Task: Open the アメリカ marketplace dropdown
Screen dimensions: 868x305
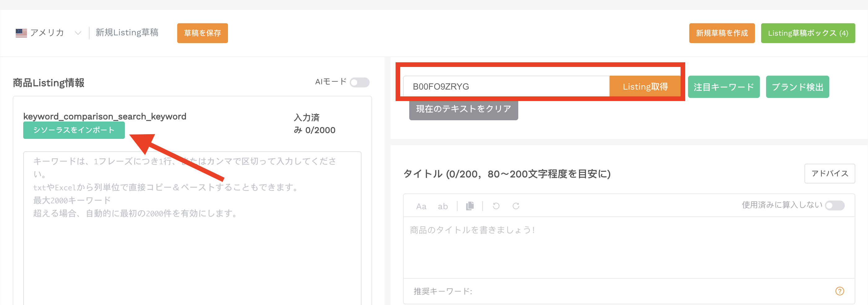Action: pos(49,33)
